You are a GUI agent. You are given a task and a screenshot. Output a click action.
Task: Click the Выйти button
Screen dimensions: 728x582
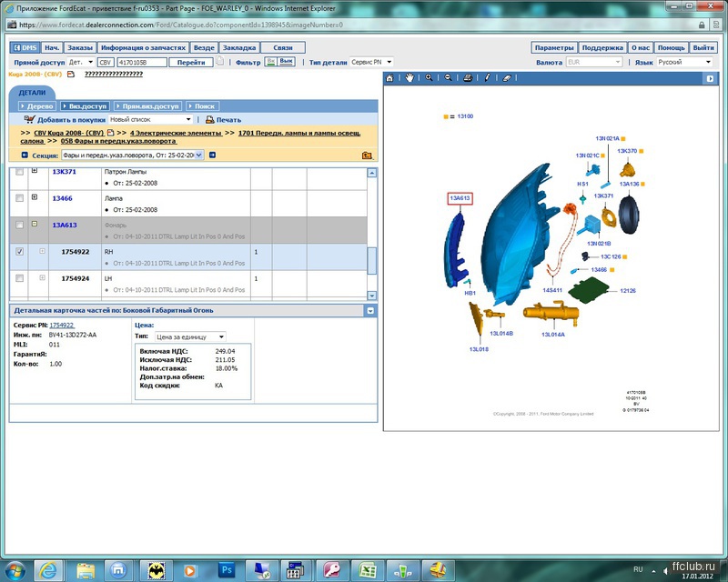[x=703, y=47]
